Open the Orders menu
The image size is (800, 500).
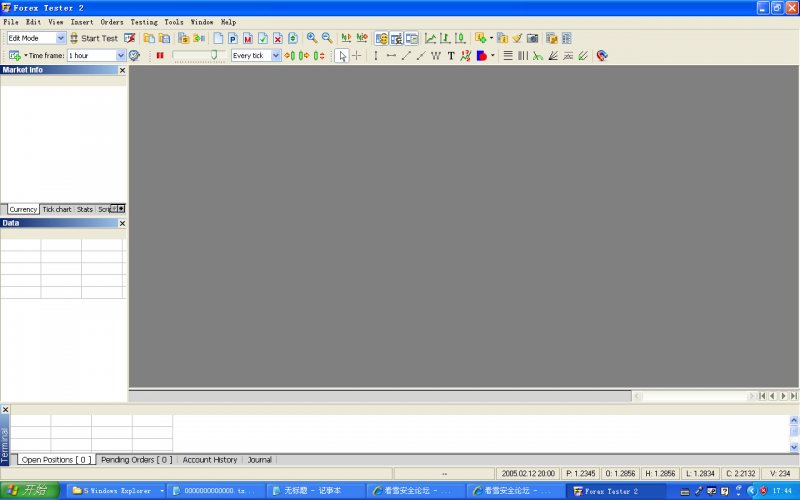click(x=112, y=22)
